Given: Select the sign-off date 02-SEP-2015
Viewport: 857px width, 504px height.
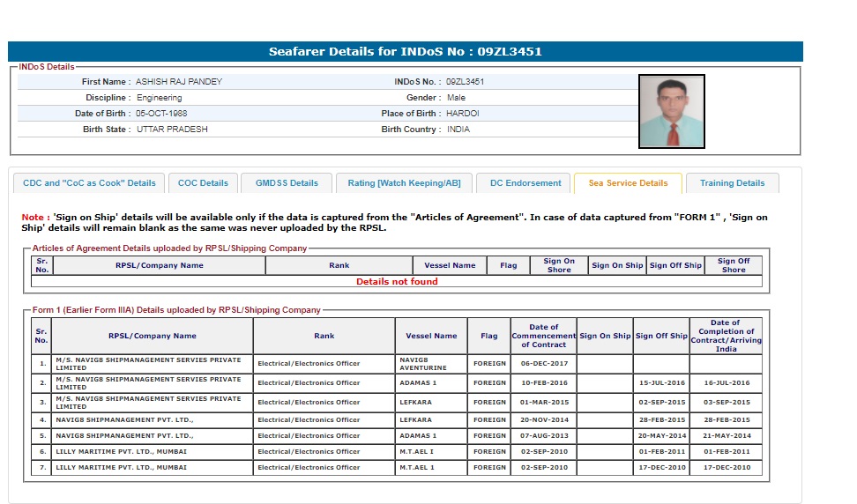Looking at the screenshot, I should point(661,403).
